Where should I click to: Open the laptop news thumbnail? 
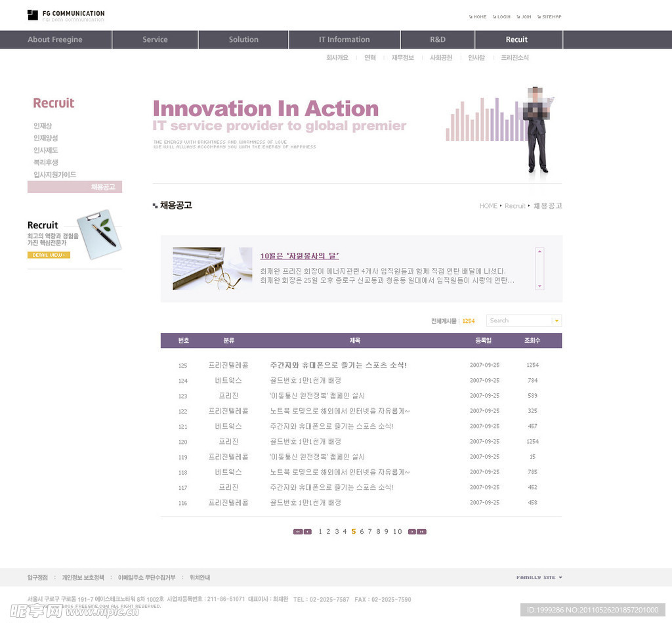click(x=213, y=269)
